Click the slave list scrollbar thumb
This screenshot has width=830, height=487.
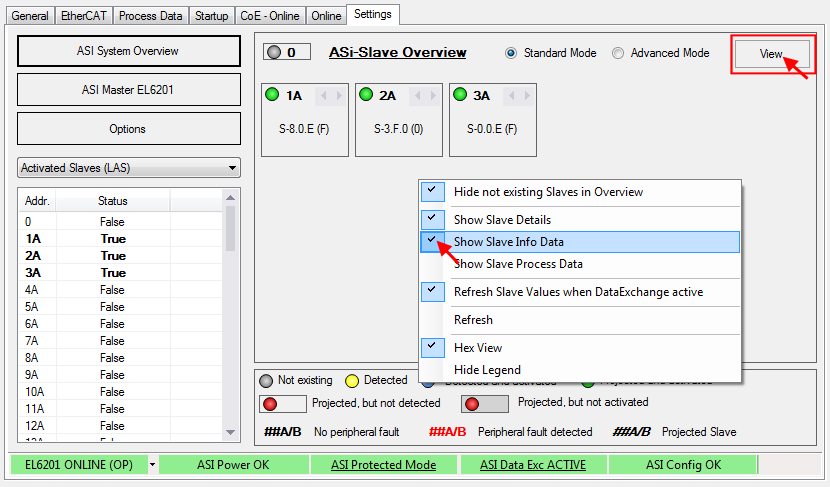pyautogui.click(x=230, y=229)
